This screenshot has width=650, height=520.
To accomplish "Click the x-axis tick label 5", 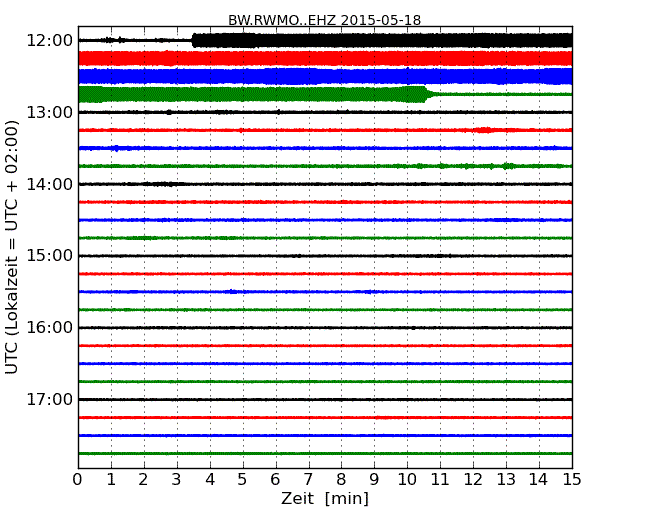I will click(242, 480).
